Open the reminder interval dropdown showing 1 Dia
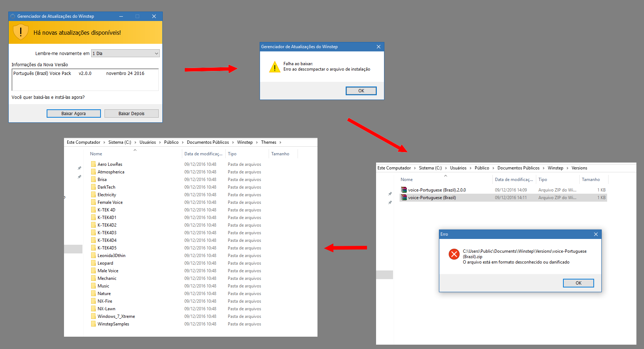This screenshot has height=349, width=644. 125,53
